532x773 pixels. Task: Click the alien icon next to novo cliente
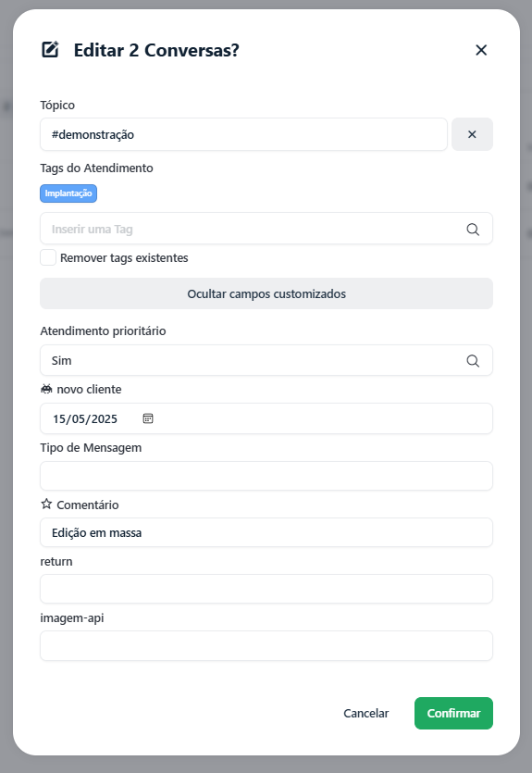[x=46, y=389]
